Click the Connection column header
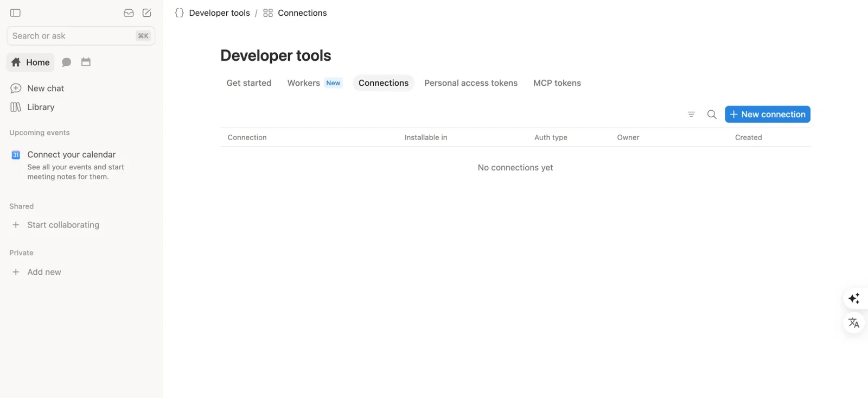 [247, 137]
